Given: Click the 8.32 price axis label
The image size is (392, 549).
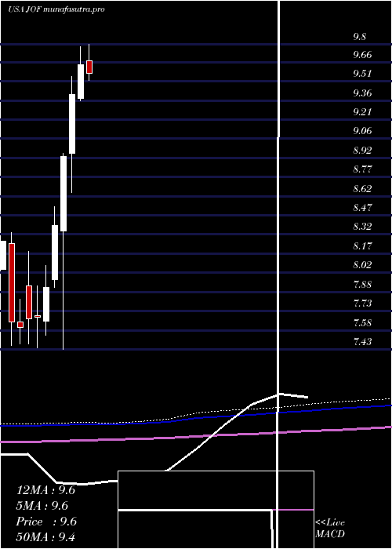Looking at the screenshot, I should click(362, 227).
